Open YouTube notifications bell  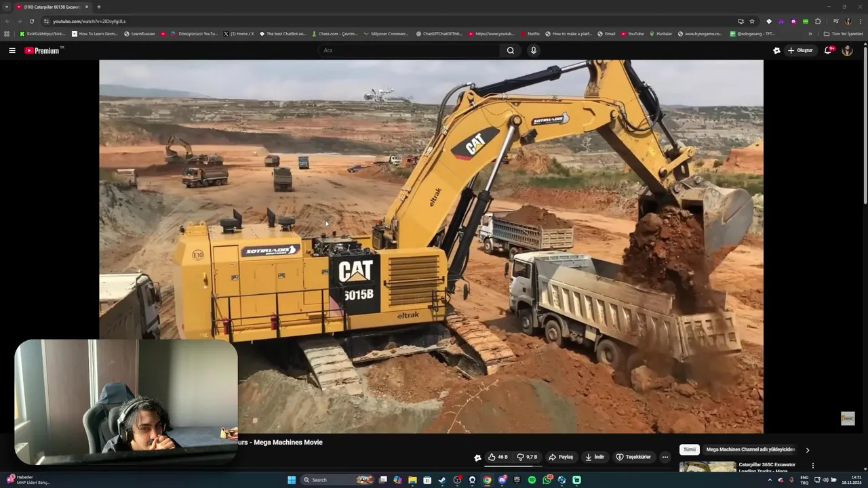click(x=828, y=50)
